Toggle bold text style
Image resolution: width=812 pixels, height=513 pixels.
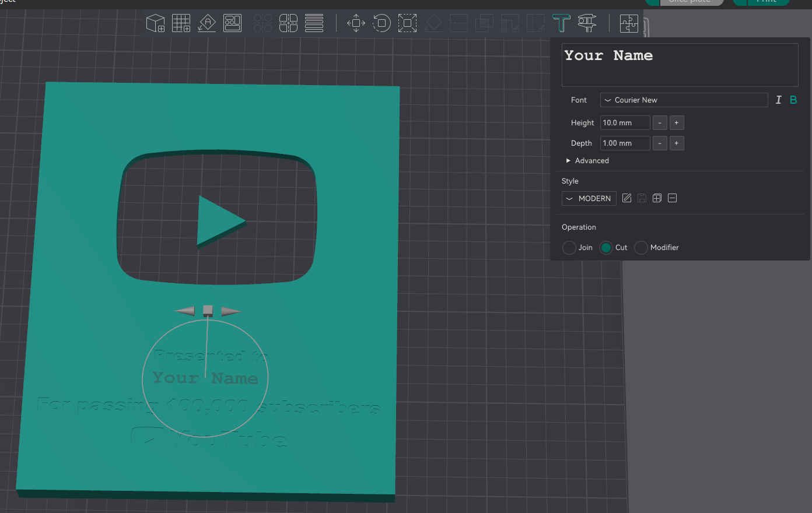click(x=793, y=100)
